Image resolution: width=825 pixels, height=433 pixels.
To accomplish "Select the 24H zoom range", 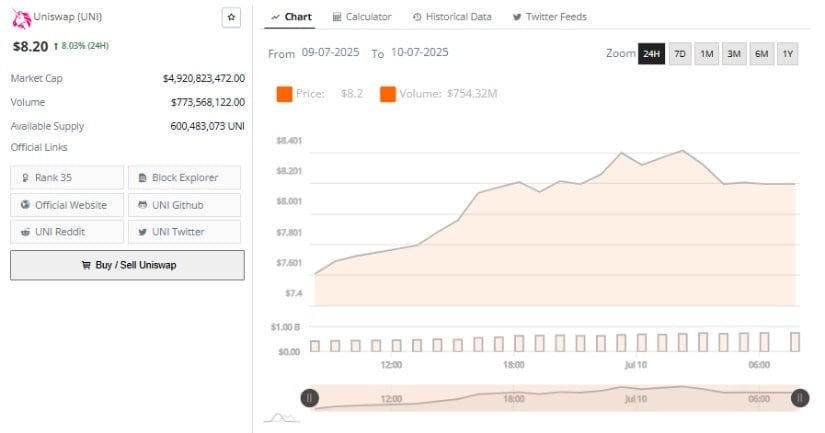I will tap(651, 54).
